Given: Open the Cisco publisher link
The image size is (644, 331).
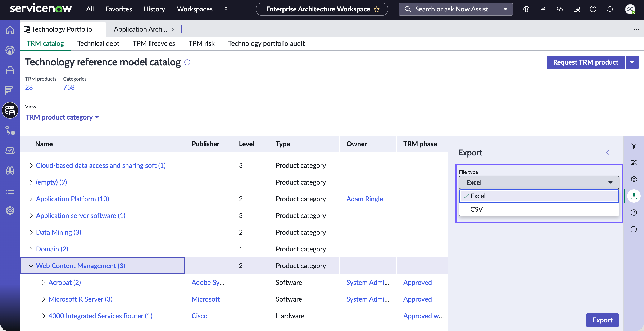Looking at the screenshot, I should pos(199,316).
